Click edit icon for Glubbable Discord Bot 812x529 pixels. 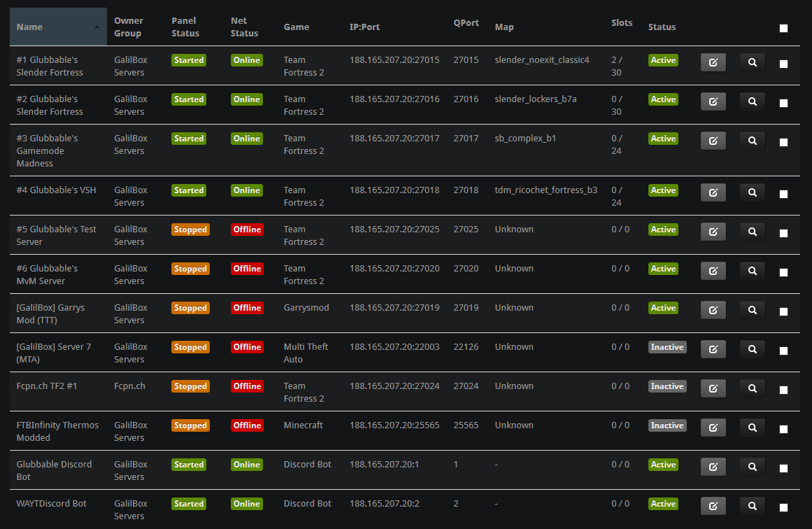pyautogui.click(x=713, y=467)
